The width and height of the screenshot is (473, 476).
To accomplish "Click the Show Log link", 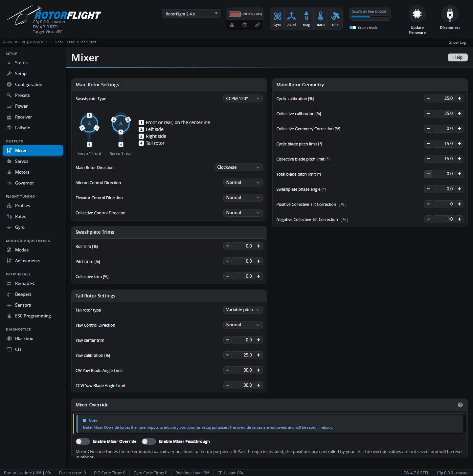I will tap(458, 42).
